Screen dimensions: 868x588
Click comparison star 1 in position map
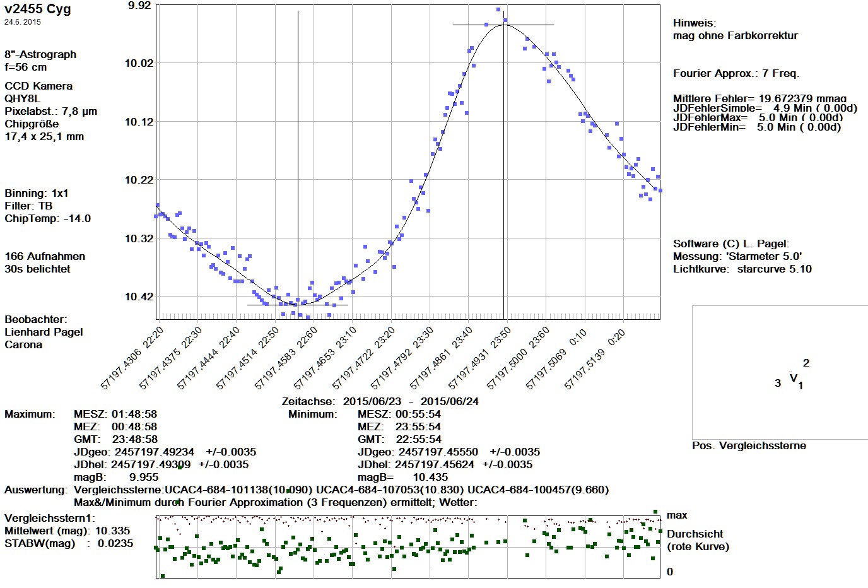[x=801, y=386]
